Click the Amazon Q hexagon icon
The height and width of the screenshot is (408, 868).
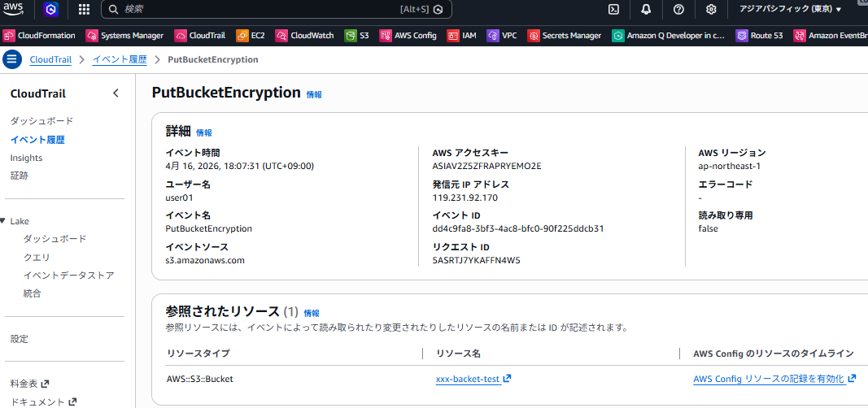point(51,9)
